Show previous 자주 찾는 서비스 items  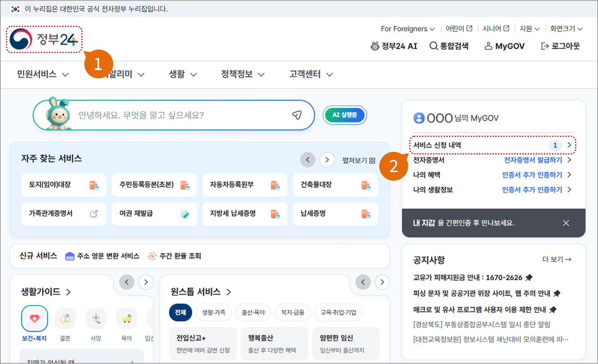pyautogui.click(x=308, y=159)
